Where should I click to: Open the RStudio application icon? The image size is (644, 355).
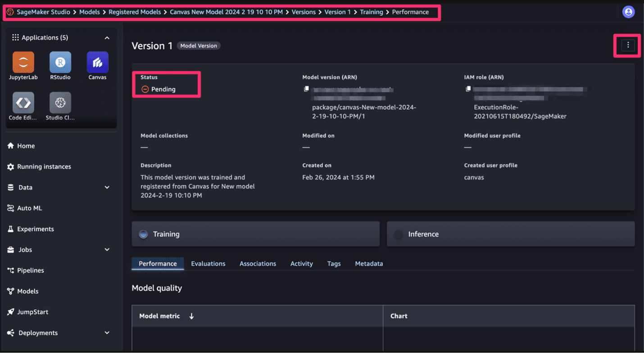[60, 62]
